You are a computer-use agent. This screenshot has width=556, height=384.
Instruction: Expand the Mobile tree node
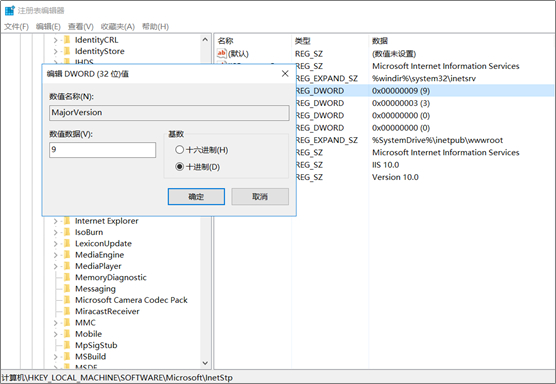click(55, 334)
